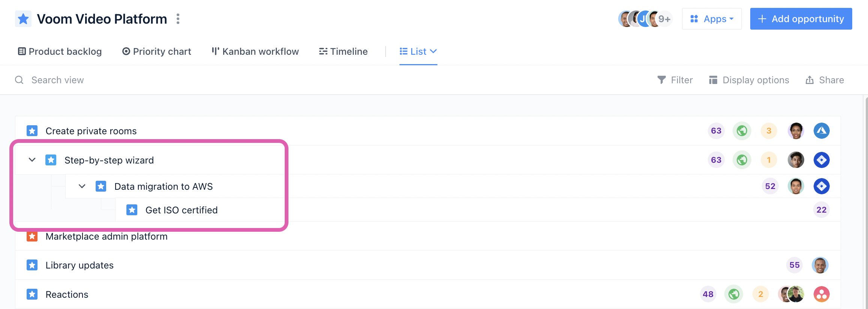Image resolution: width=868 pixels, height=309 pixels.
Task: Click the Asana icon on Reactions row
Action: coord(821,294)
